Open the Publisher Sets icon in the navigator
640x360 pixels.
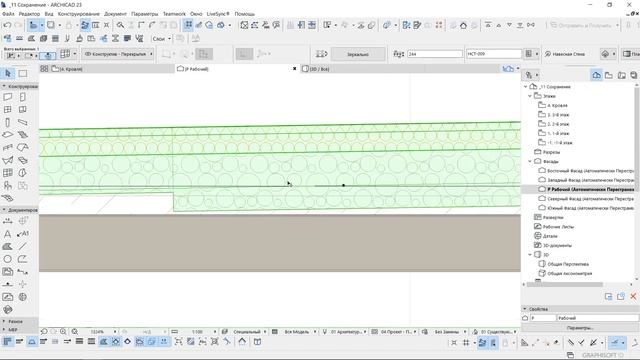coord(633,75)
